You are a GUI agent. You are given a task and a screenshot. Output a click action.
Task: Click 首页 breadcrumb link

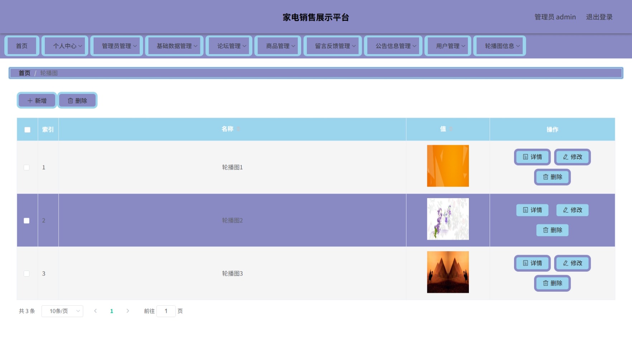pyautogui.click(x=24, y=73)
